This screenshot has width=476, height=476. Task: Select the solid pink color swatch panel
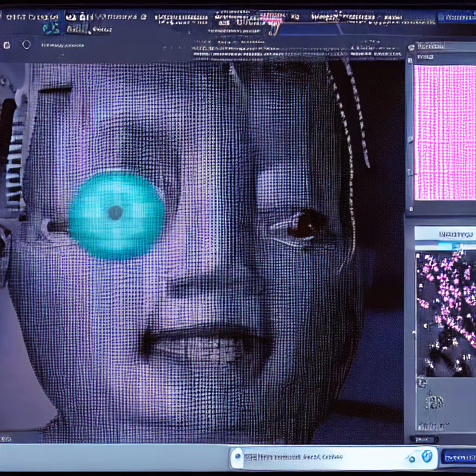click(x=445, y=132)
